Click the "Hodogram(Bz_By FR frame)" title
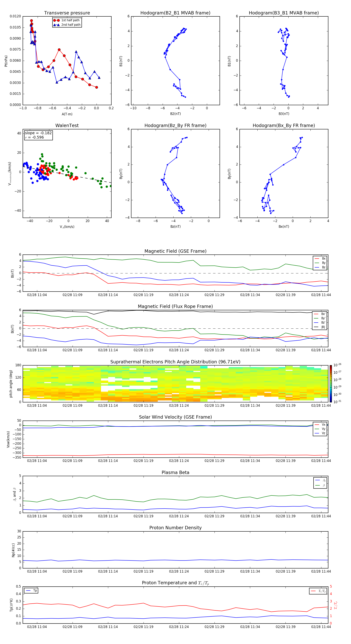The image size is (351, 644). coord(175,125)
